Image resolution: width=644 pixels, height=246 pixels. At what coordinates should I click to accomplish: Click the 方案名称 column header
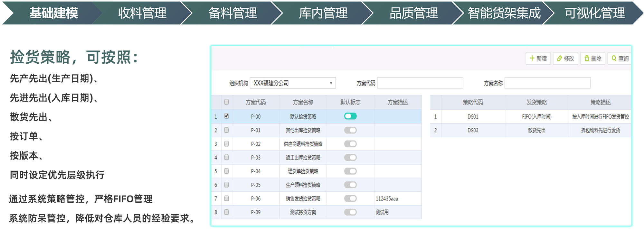(303, 102)
